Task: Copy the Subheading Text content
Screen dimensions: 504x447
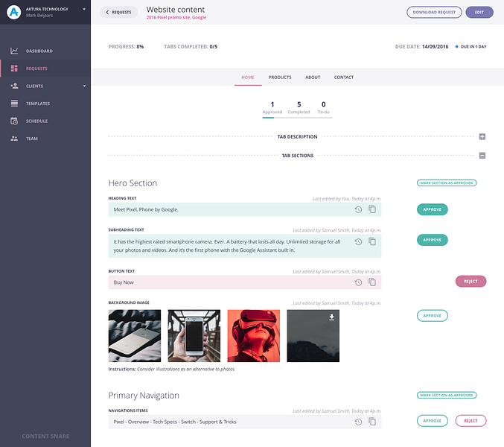Action: click(x=372, y=241)
